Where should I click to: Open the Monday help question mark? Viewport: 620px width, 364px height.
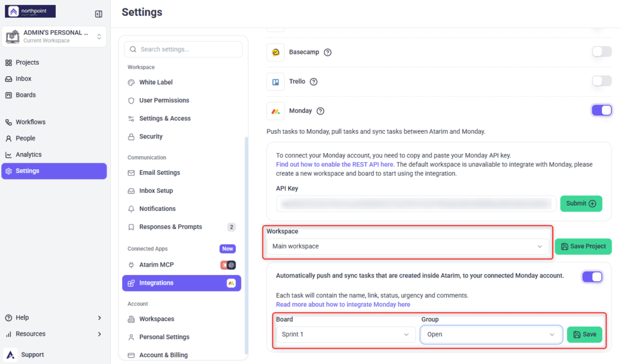[321, 111]
